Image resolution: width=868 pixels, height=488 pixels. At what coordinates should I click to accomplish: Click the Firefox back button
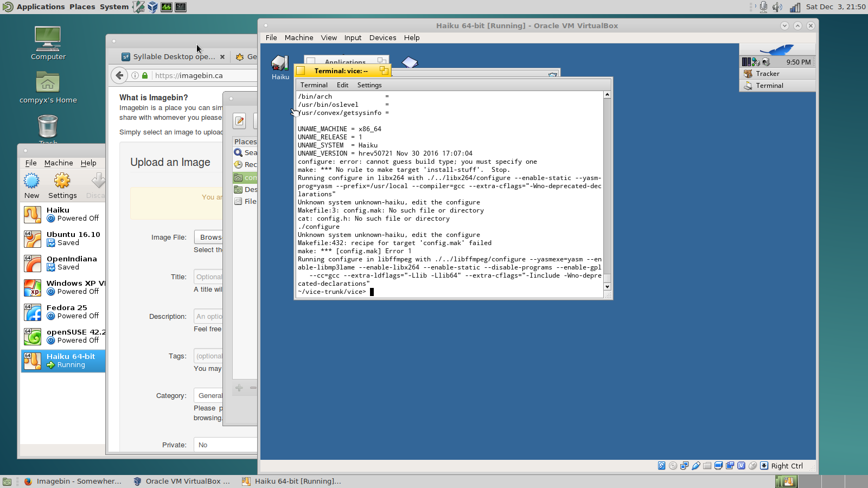click(119, 75)
